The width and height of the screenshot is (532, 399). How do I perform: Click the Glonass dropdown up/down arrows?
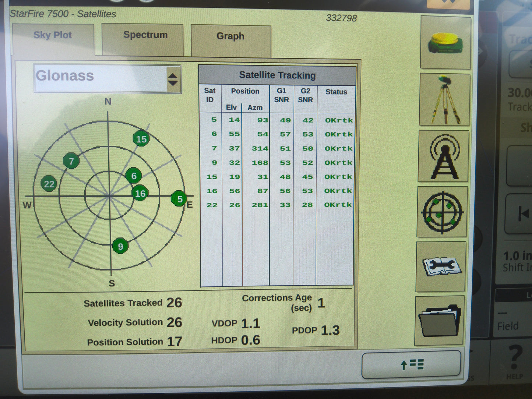[173, 79]
